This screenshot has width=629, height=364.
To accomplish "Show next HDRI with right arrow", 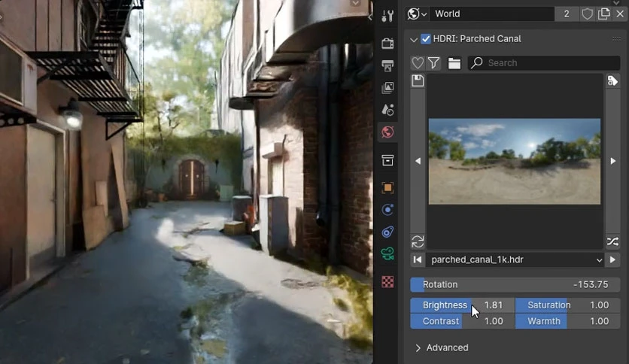I will 612,161.
